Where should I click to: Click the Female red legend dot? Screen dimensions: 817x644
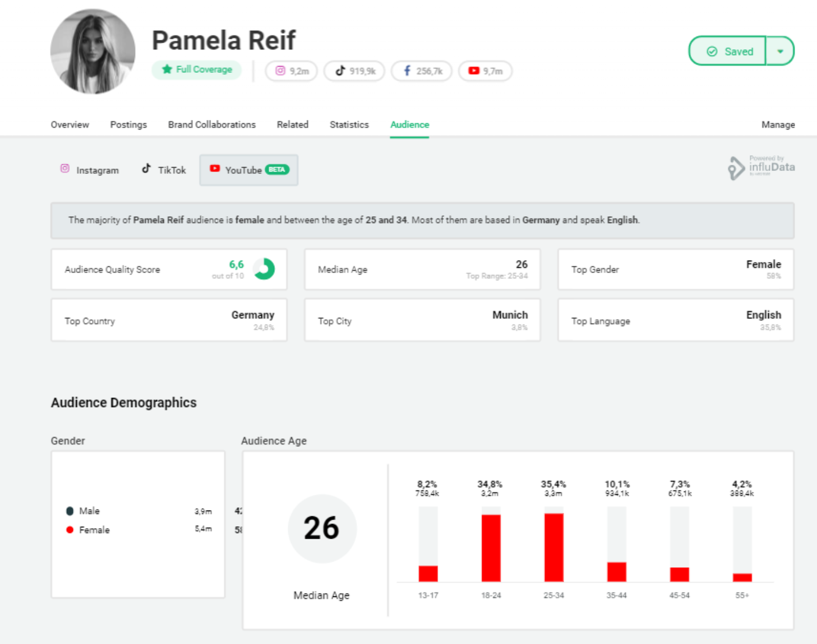pyautogui.click(x=70, y=530)
